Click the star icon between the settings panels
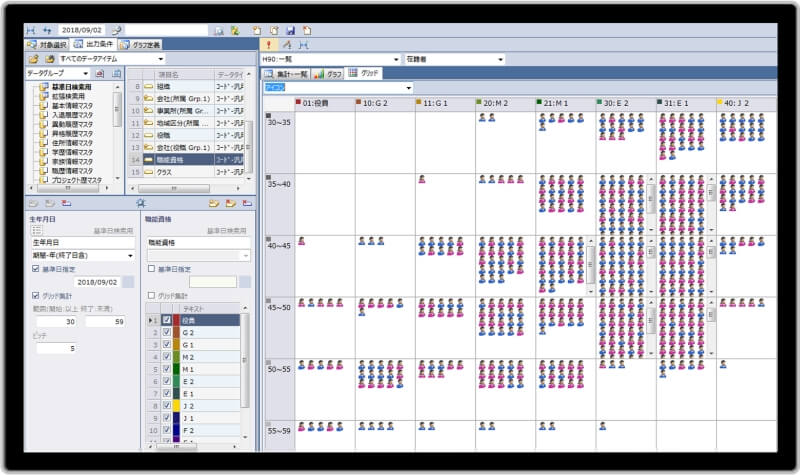Viewport: 800px width, 475px height. (140, 203)
